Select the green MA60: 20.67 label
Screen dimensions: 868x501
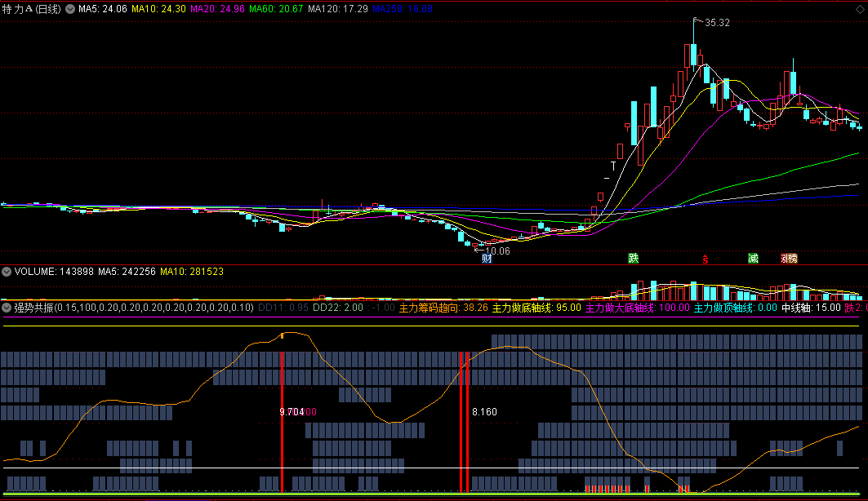coord(276,9)
